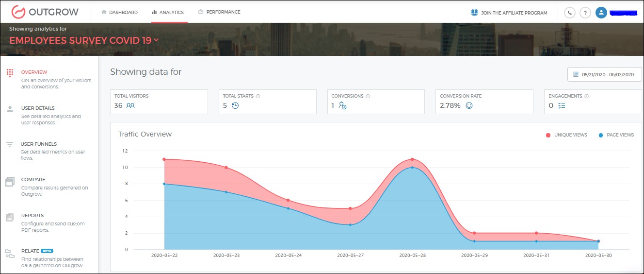This screenshot has width=644, height=274.
Task: Toggle Unique Views legend series
Action: [566, 135]
